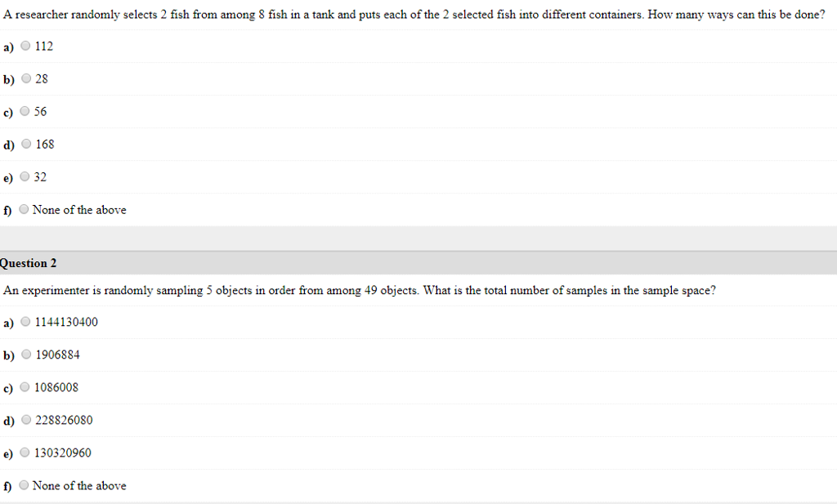Pick option 32 in Question 1

25,176
